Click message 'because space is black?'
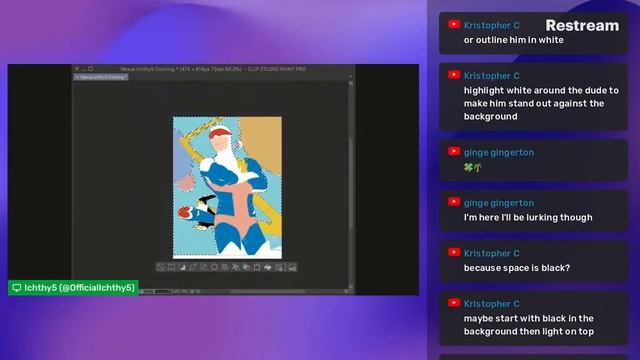The width and height of the screenshot is (640, 360). pyautogui.click(x=517, y=268)
